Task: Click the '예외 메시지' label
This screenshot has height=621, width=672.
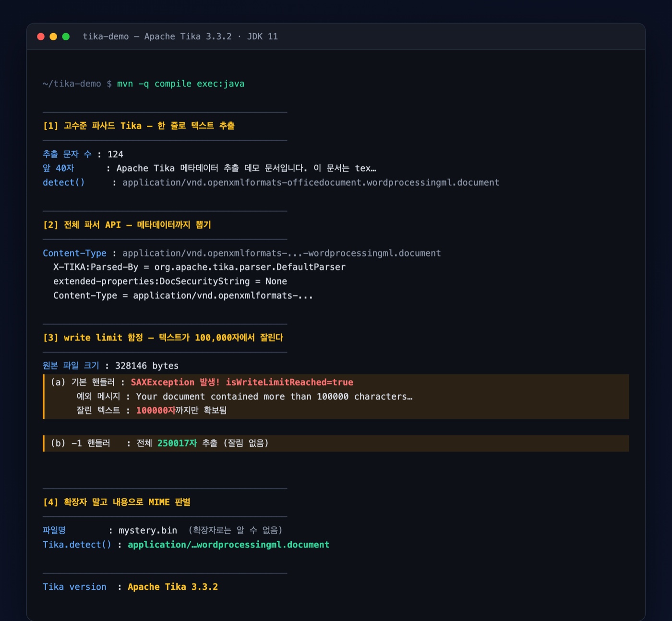Action: click(x=98, y=397)
